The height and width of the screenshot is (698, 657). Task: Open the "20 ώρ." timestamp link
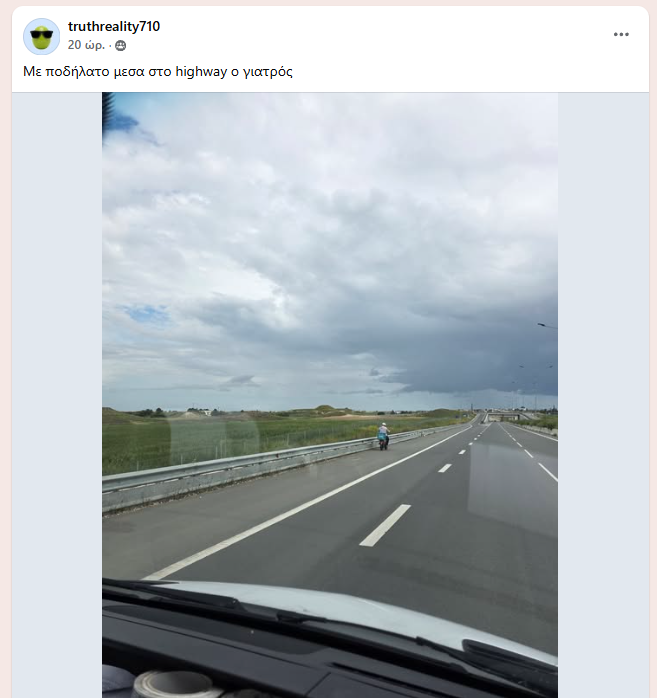pyautogui.click(x=86, y=45)
